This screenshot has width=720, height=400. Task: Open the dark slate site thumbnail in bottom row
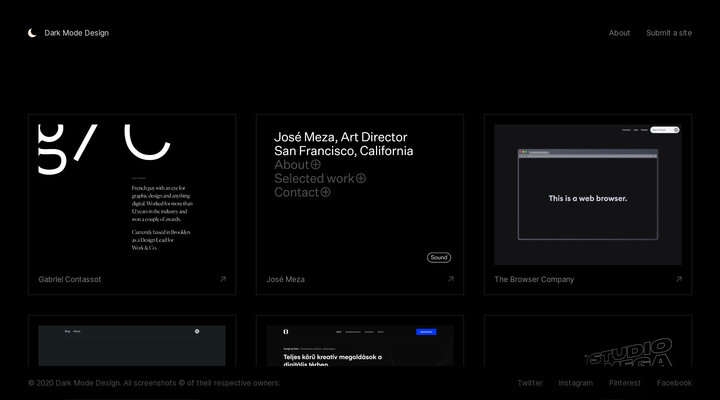coord(132,346)
